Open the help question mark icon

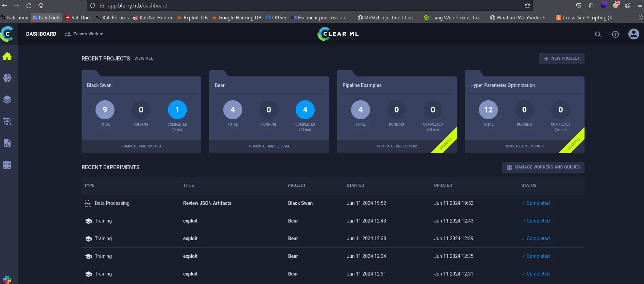(615, 34)
